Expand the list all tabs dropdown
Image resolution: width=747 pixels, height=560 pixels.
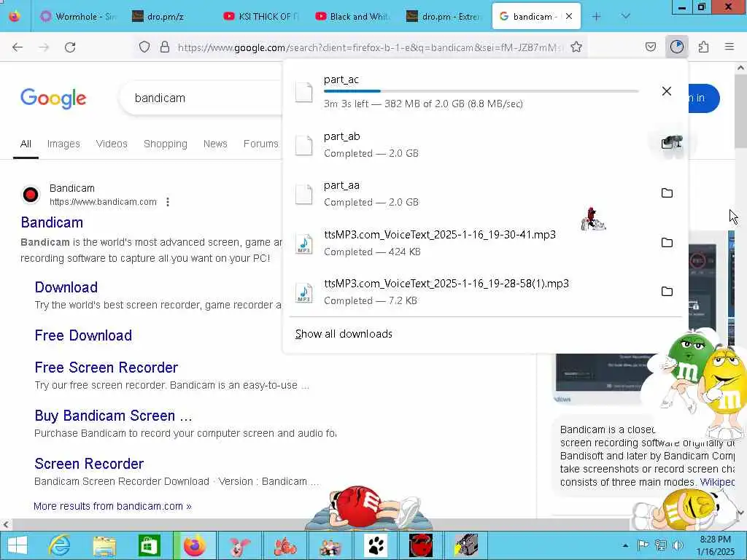coord(625,16)
